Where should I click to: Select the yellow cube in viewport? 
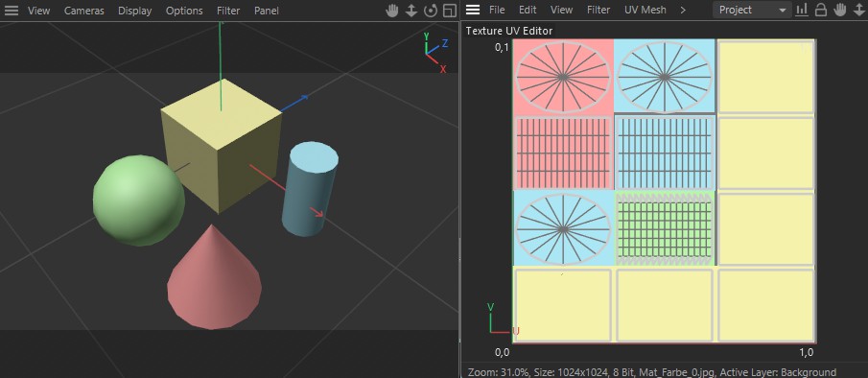tap(222, 147)
